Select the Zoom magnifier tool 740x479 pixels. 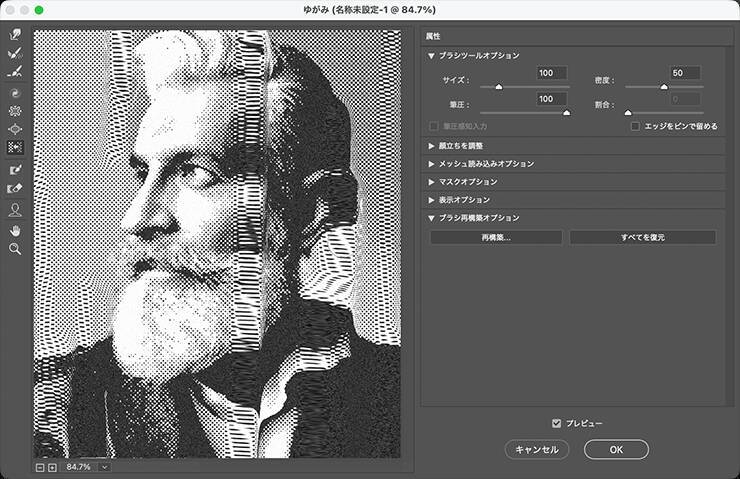point(15,249)
